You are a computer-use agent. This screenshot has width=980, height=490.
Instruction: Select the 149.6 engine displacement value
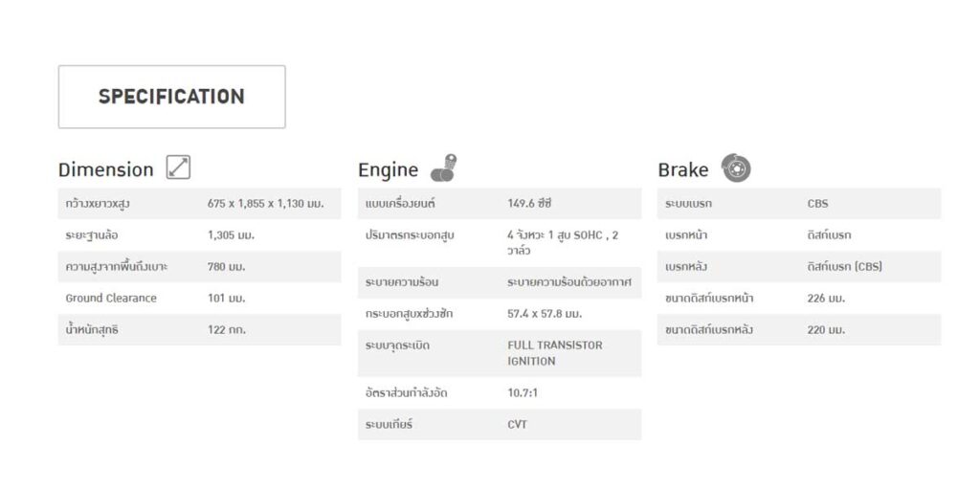(529, 204)
